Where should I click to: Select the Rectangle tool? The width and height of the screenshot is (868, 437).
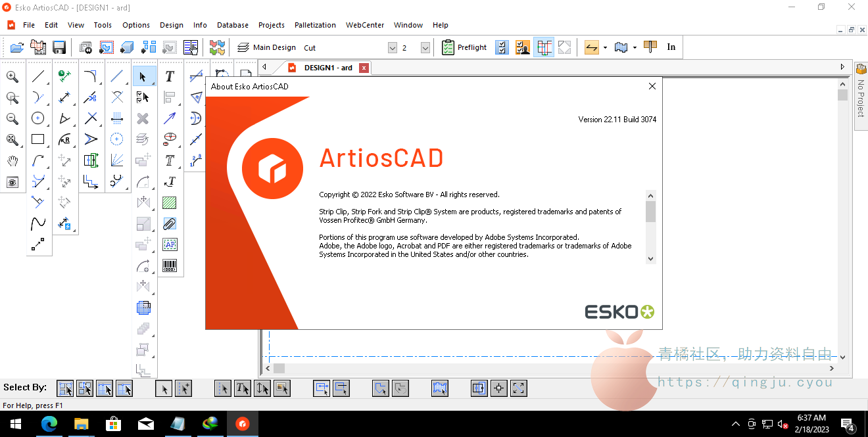(x=38, y=139)
